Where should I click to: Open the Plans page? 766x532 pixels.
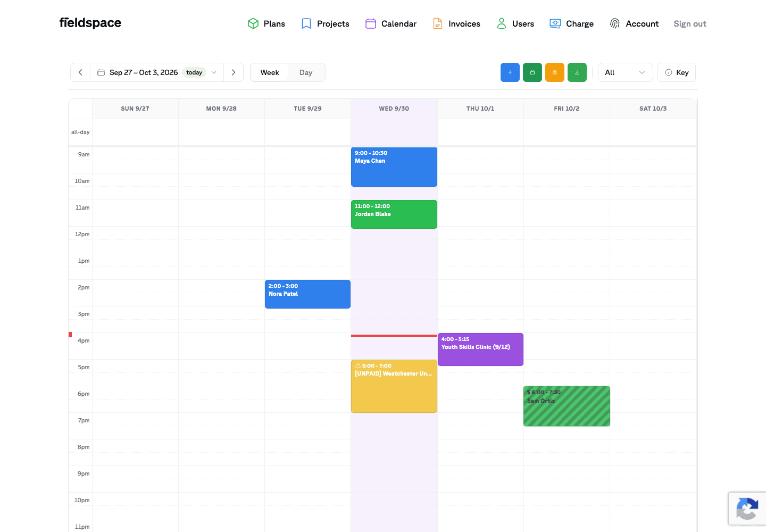[x=266, y=23]
